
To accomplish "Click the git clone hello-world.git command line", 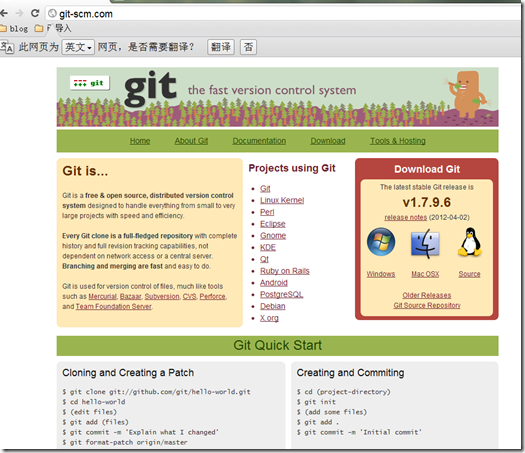I will click(156, 392).
